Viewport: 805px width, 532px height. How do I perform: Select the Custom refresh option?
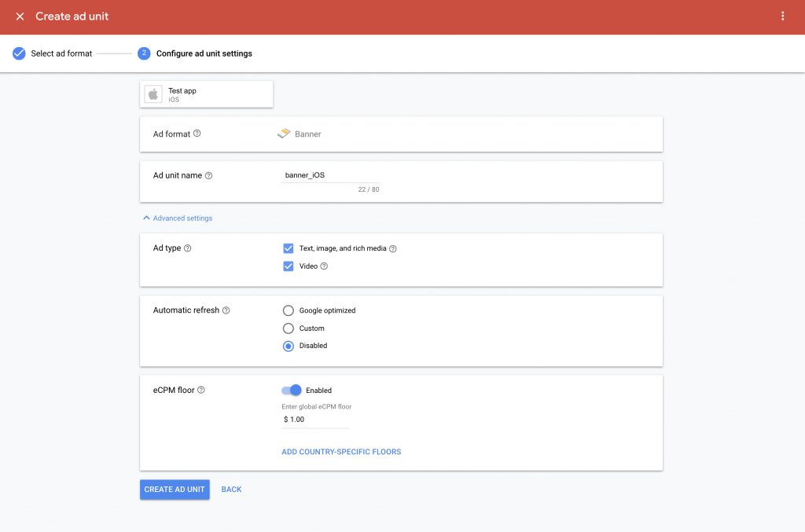[289, 328]
